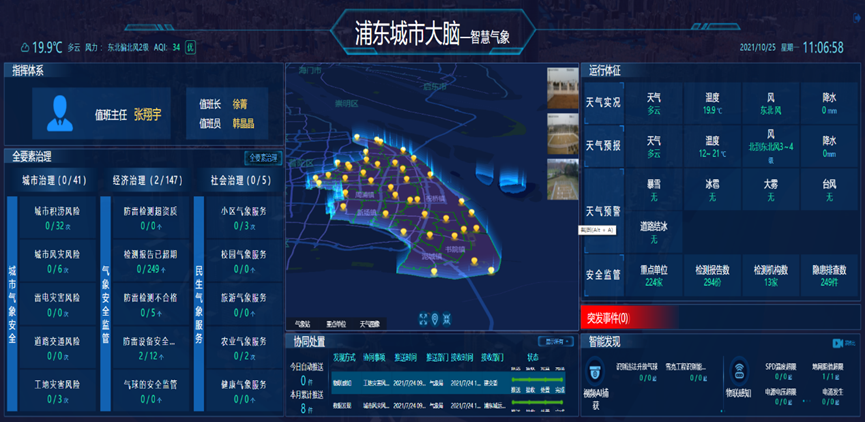This screenshot has height=422, width=865.
Task: Select the 城市治理 (0/41) column header
Action: pos(54,180)
